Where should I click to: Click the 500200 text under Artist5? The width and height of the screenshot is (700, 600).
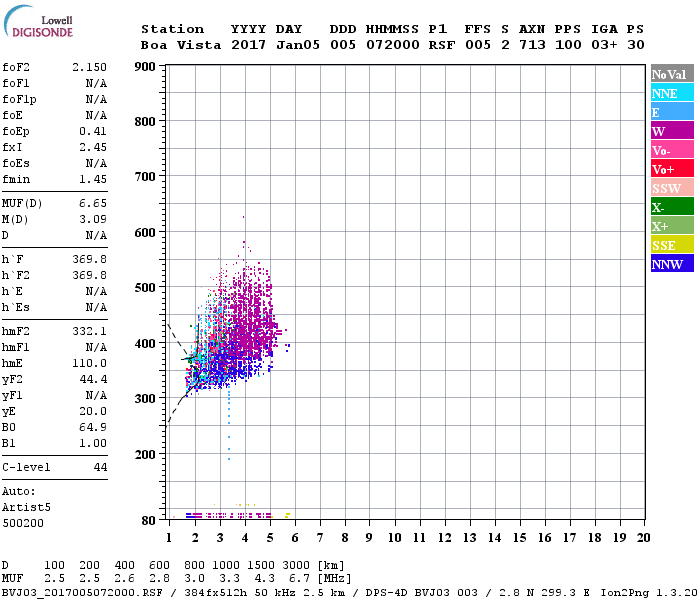point(23,523)
